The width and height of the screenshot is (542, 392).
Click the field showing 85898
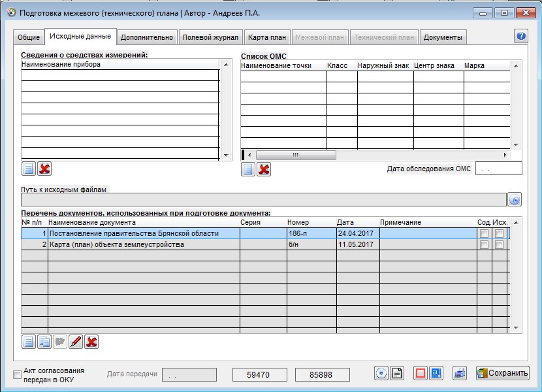tap(323, 375)
